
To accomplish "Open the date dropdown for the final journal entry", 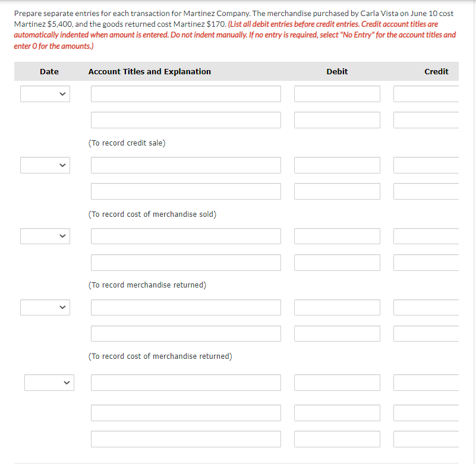I will (49, 383).
